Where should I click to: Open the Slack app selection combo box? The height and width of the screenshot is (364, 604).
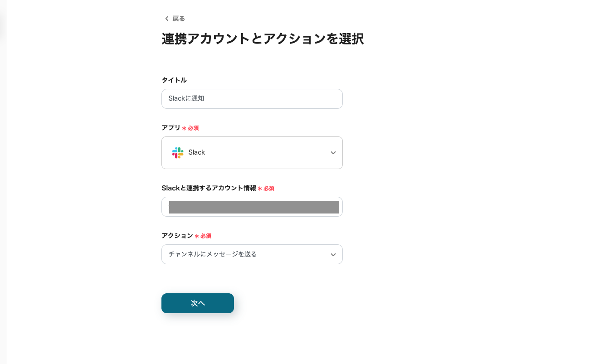pyautogui.click(x=252, y=153)
